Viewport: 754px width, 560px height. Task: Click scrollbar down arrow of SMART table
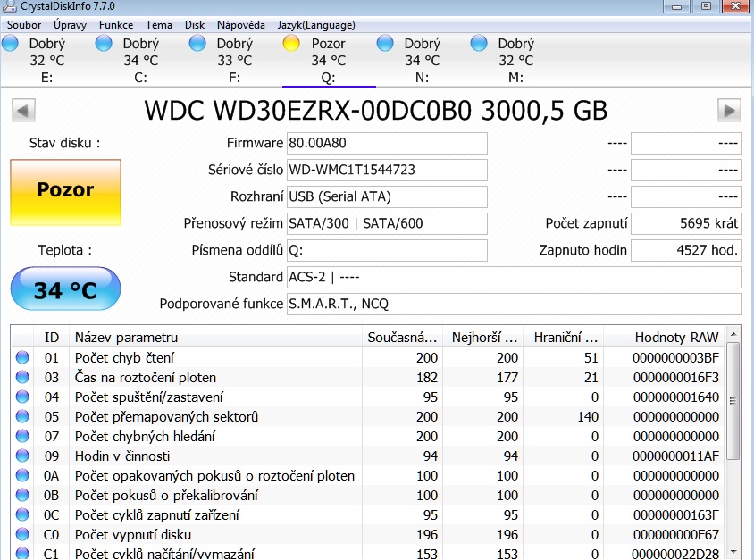[733, 551]
